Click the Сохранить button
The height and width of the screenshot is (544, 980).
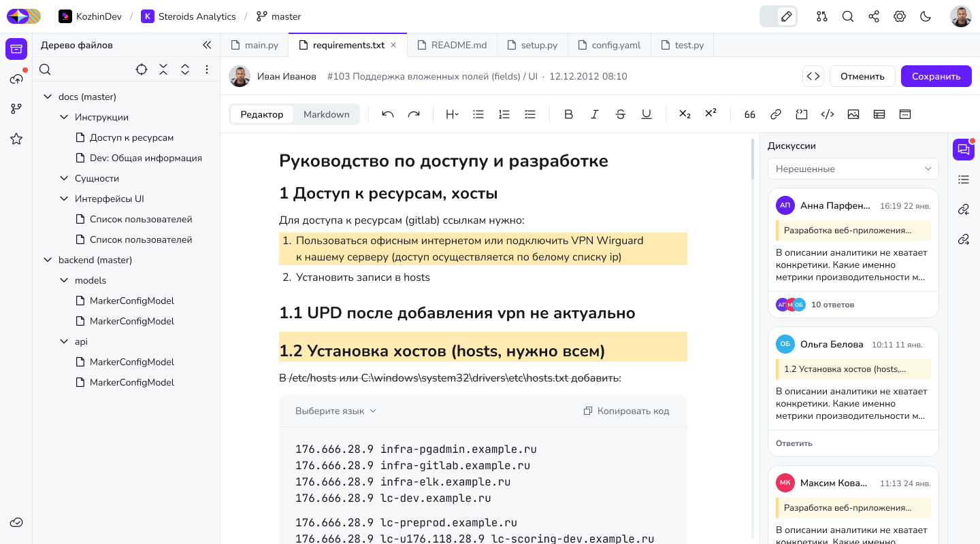[936, 76]
